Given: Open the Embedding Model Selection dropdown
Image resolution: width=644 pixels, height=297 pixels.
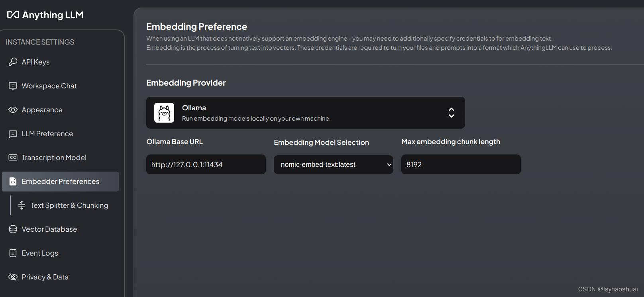Looking at the screenshot, I should click(334, 164).
